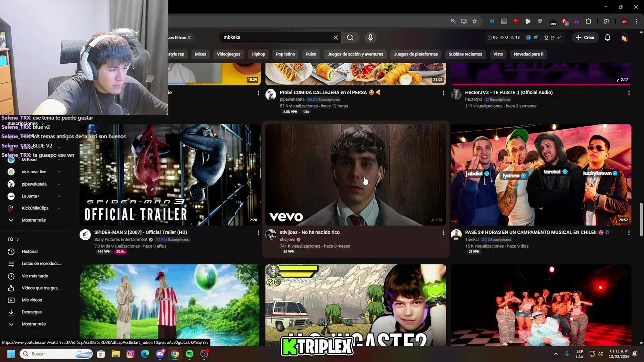
Task: Click the browser zoom magnifier icon
Action: pos(453,21)
